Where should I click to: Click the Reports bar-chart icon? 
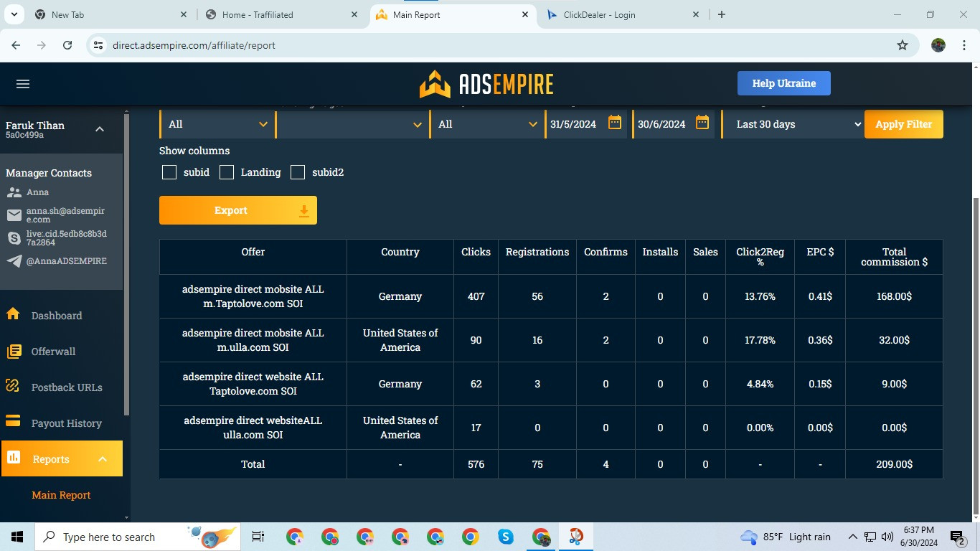point(13,457)
